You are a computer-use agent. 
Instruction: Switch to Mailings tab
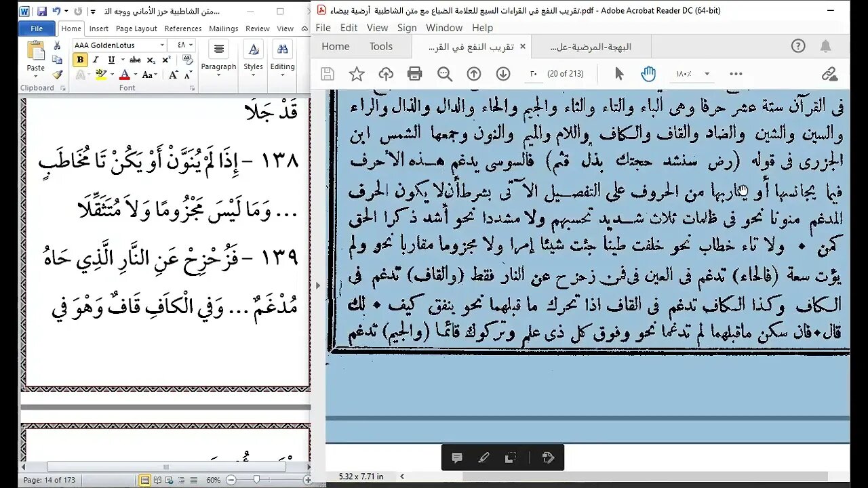coord(223,28)
